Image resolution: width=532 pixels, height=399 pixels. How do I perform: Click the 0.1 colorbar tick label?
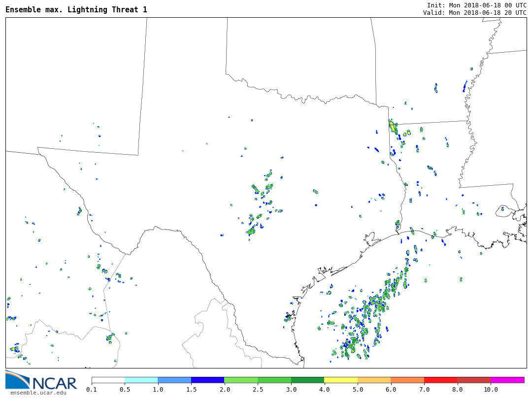[92, 390]
